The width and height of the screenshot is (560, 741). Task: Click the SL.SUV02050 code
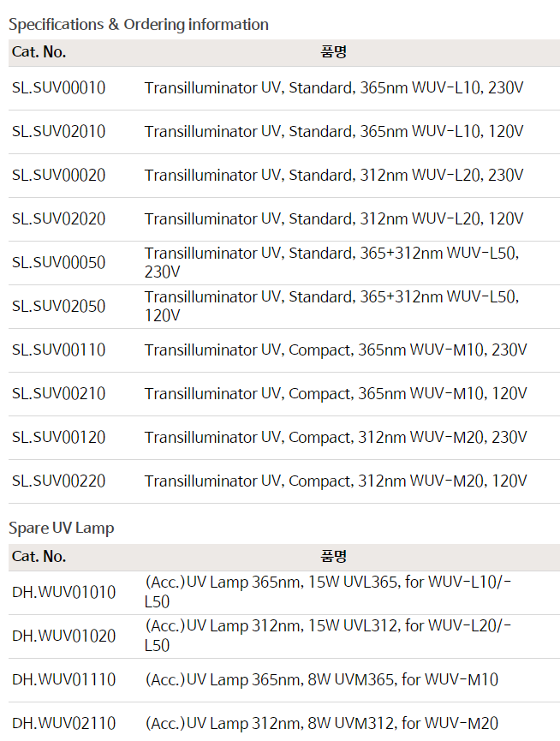click(58, 306)
